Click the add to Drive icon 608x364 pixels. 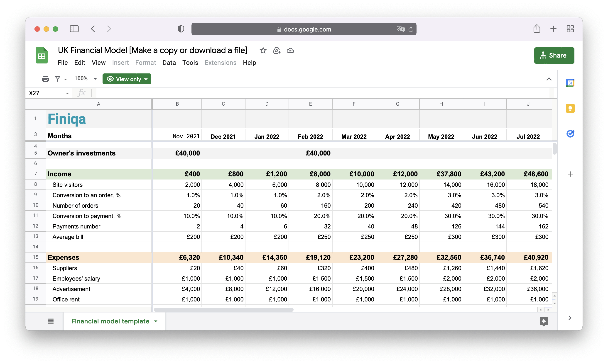tap(277, 51)
